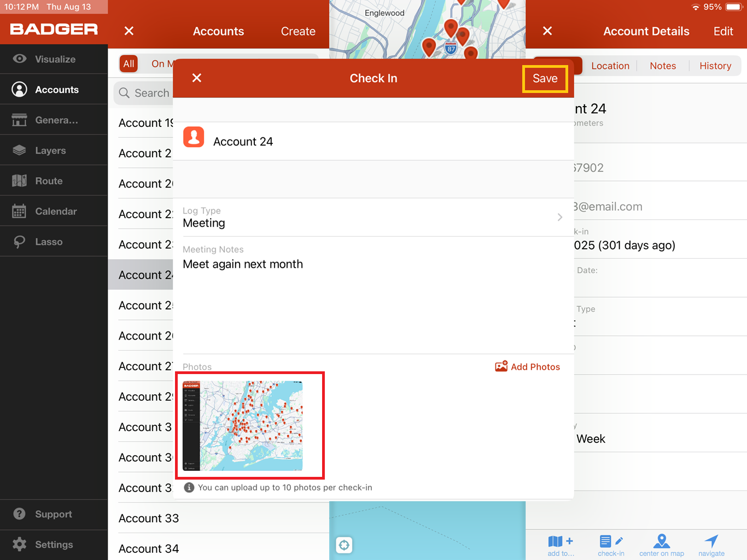Tap the add to route icon

[x=561, y=541]
